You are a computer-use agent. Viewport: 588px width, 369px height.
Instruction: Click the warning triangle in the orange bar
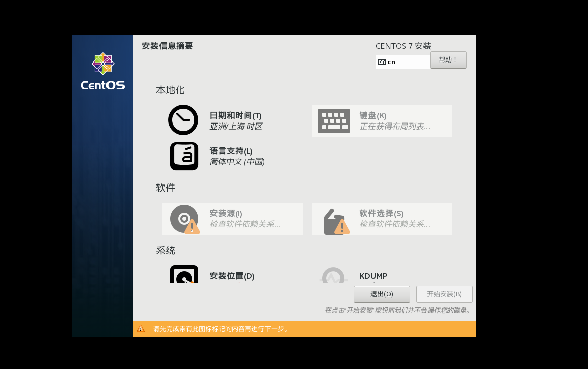[x=141, y=329]
